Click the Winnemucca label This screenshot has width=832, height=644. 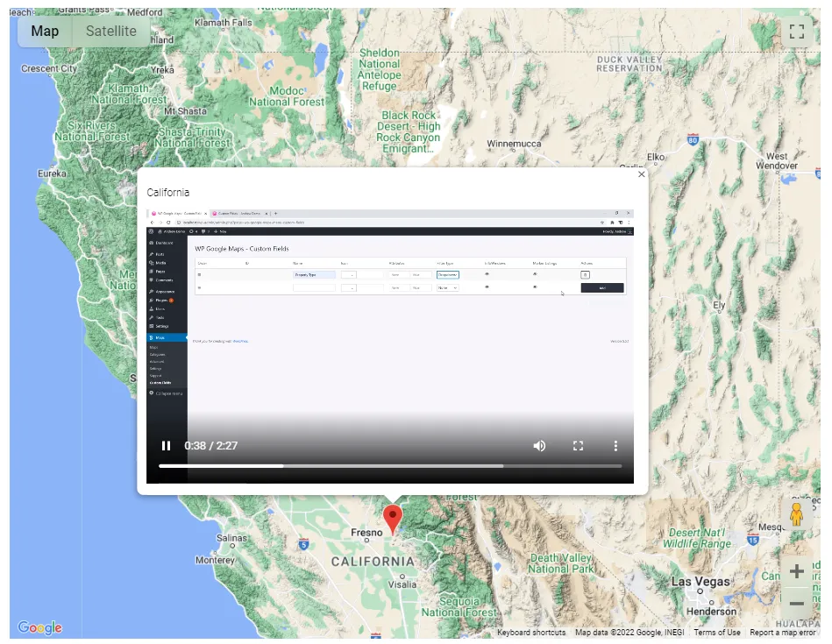click(514, 144)
